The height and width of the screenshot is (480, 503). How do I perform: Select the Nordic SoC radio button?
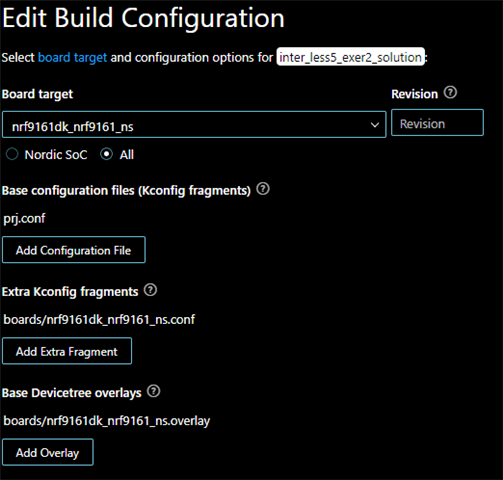click(x=12, y=154)
